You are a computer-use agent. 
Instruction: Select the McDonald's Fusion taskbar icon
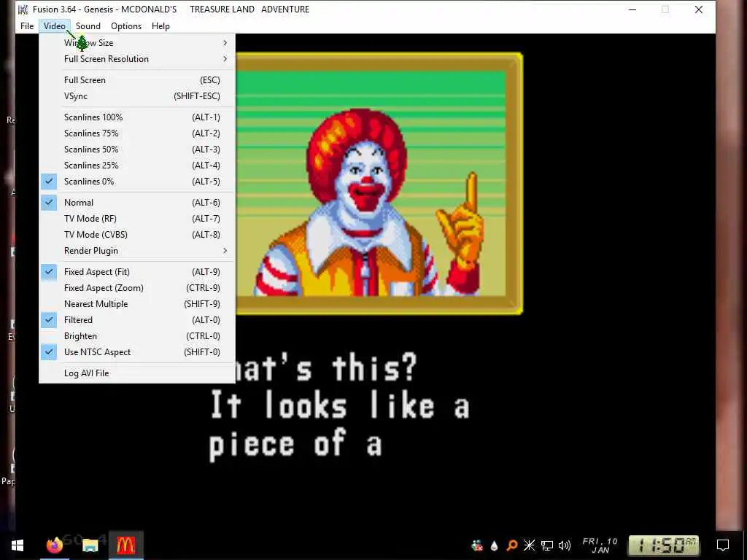(125, 545)
